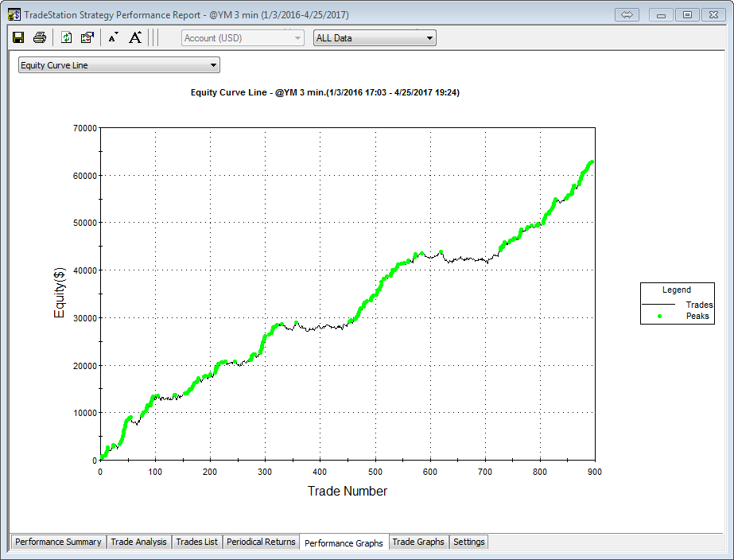Click the Save report icon

[18, 37]
